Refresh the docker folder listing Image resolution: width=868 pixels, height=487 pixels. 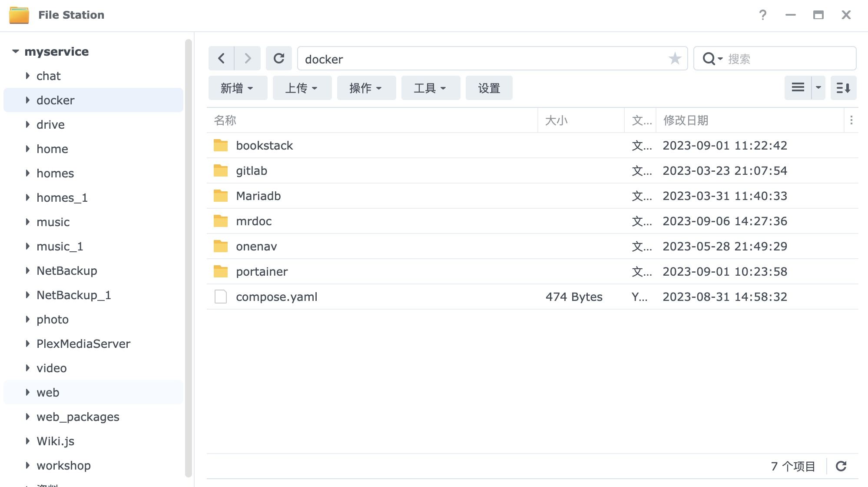pos(279,58)
